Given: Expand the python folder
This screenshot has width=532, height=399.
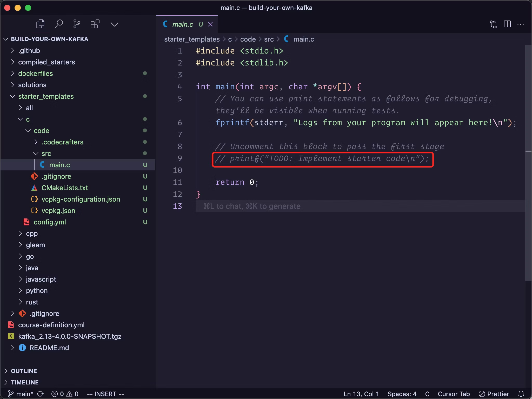Looking at the screenshot, I should coord(37,291).
